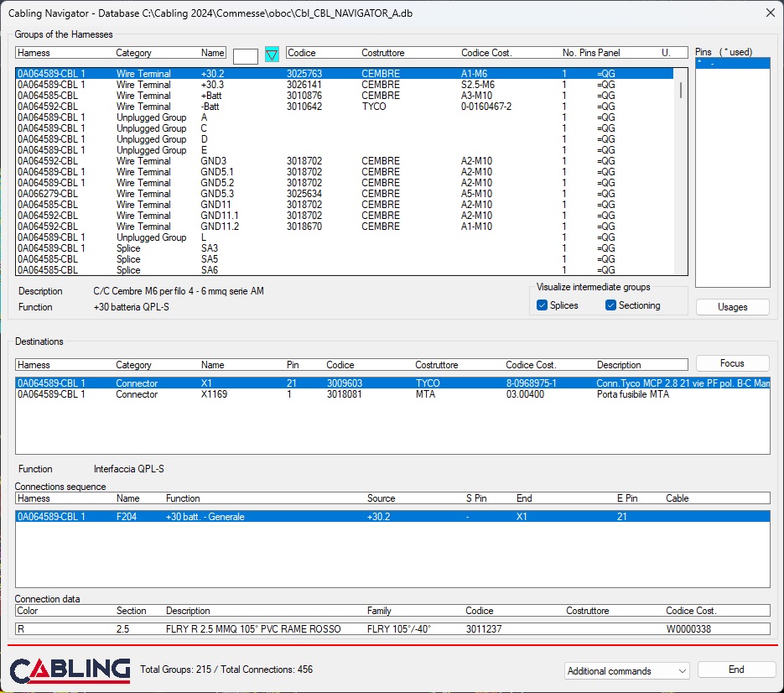Select the GND5.1 row
784x693 pixels.
tap(345, 172)
